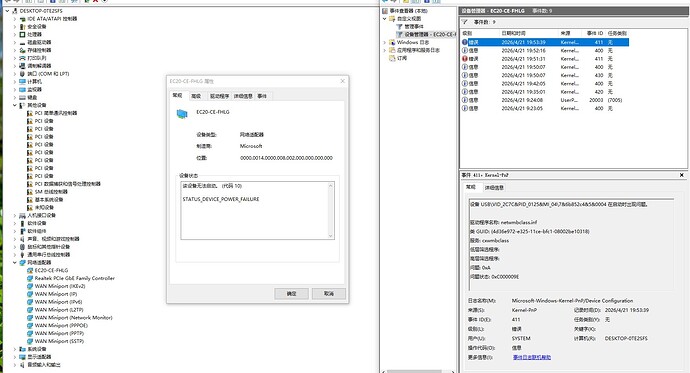Image resolution: width=690 pixels, height=373 pixels.
Task: Click the 键盘 category icon
Action: click(x=22, y=97)
